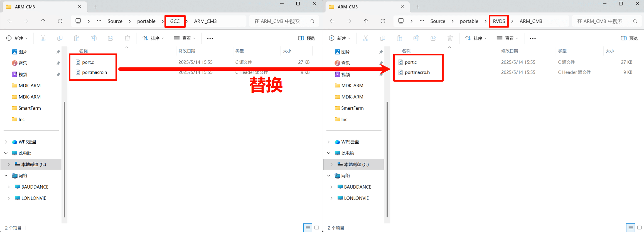Close the ARM_CM3 tab in left window
644x232 pixels.
[80, 7]
